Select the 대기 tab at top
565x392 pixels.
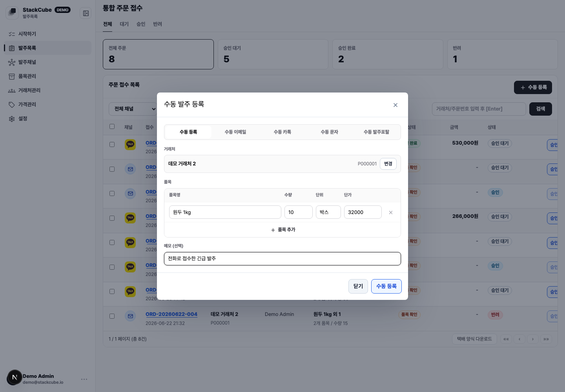pyautogui.click(x=124, y=24)
